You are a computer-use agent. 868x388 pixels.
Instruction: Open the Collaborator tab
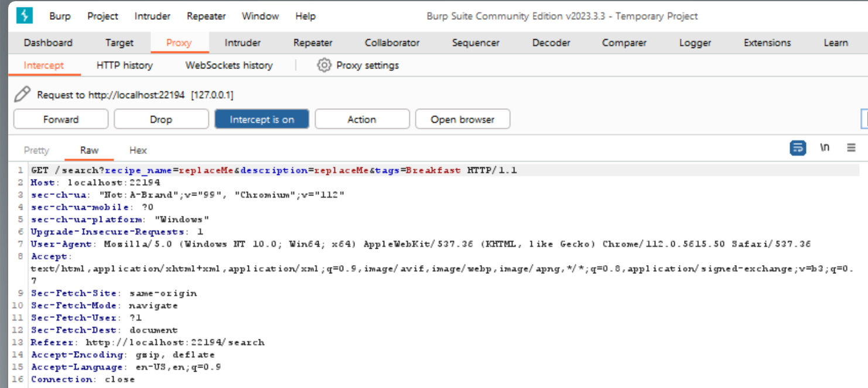(392, 43)
